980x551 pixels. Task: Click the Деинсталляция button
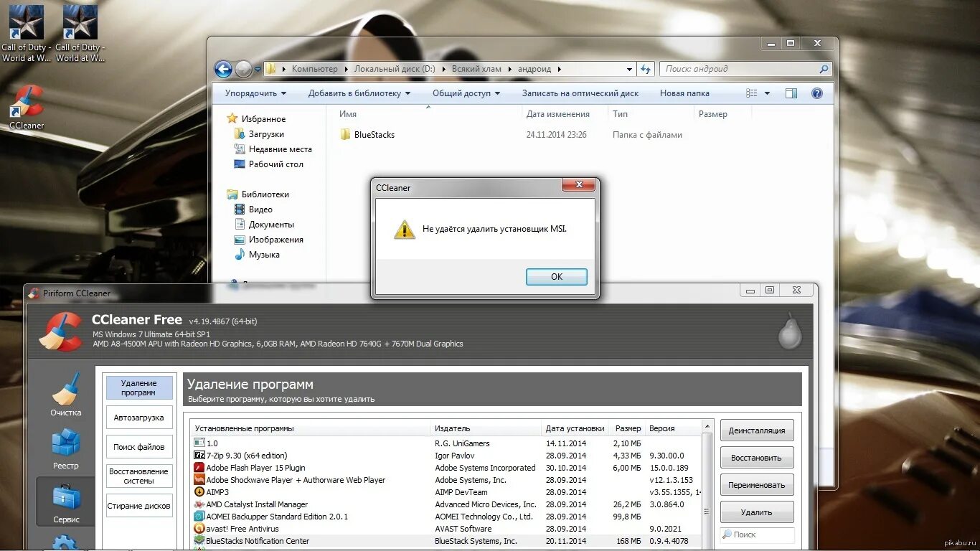757,430
